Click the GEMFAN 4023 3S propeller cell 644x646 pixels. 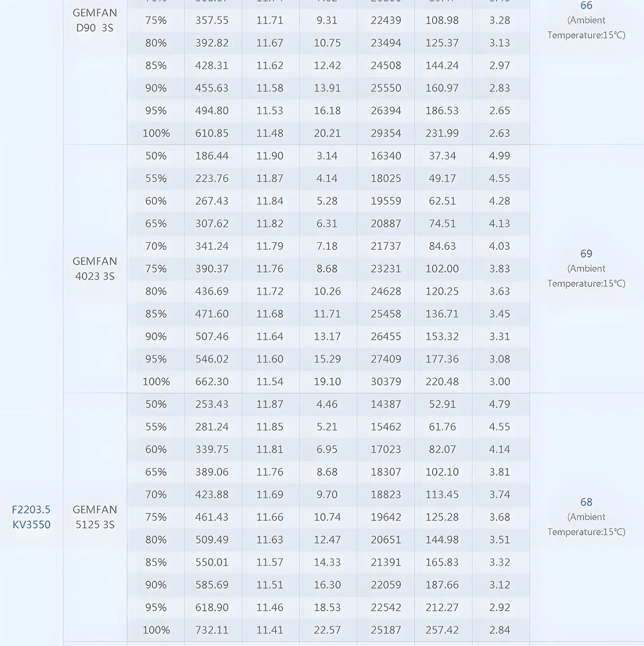tap(95, 269)
